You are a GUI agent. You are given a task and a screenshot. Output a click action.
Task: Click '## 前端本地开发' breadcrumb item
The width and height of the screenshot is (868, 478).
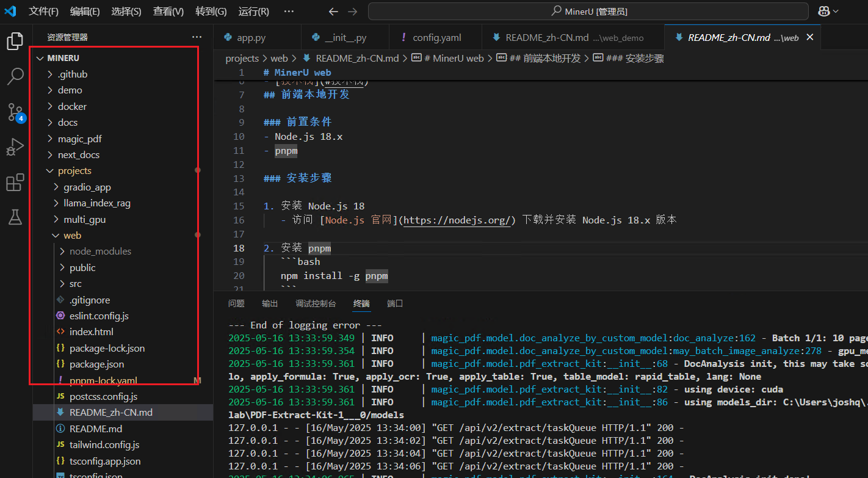click(538, 58)
